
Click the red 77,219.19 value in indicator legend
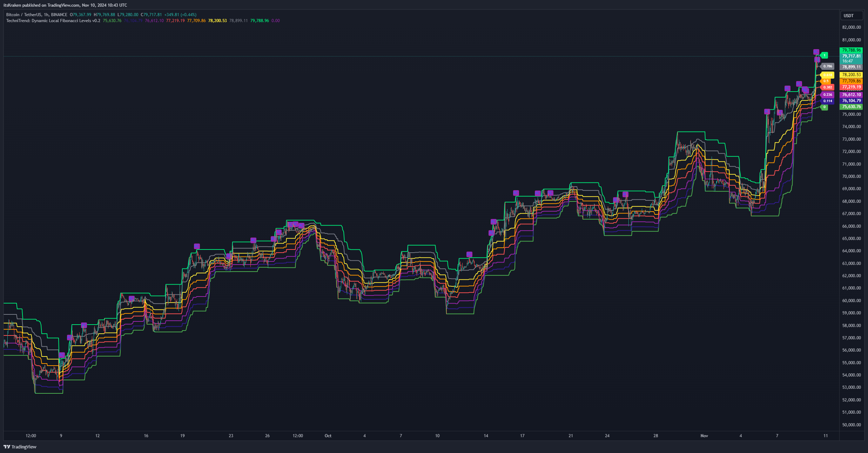(175, 21)
